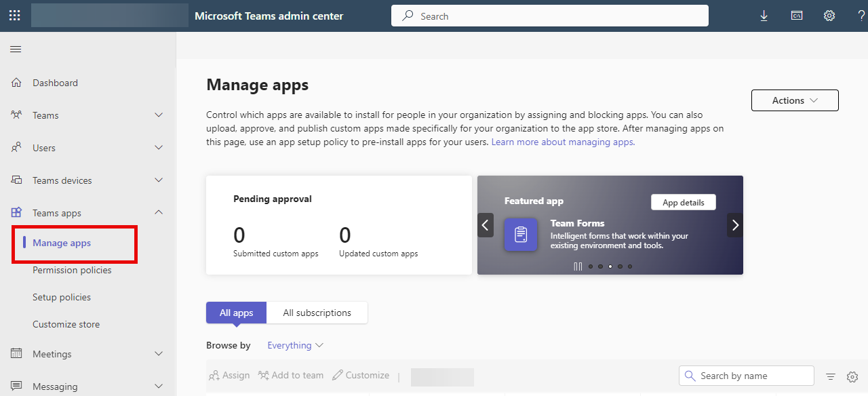Open the help question mark icon

(x=861, y=16)
